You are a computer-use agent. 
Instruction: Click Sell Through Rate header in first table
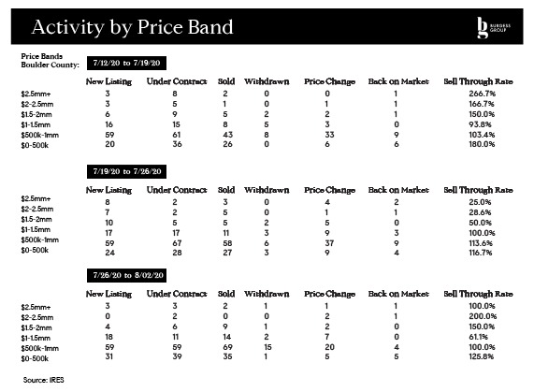[478, 81]
